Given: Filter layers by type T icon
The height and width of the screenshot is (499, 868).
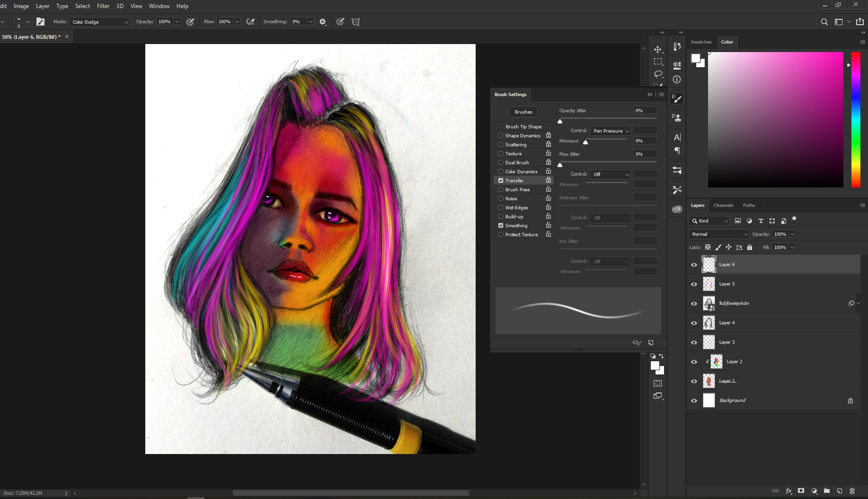Looking at the screenshot, I should [x=761, y=221].
